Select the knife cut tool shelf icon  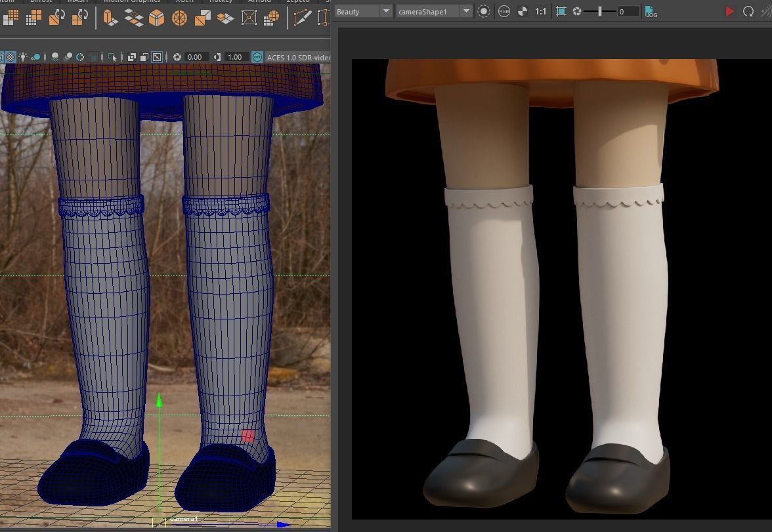[302, 18]
